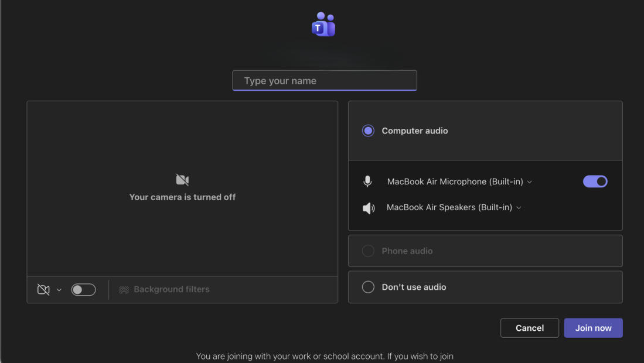Click the "Phone audio" label

[407, 251]
